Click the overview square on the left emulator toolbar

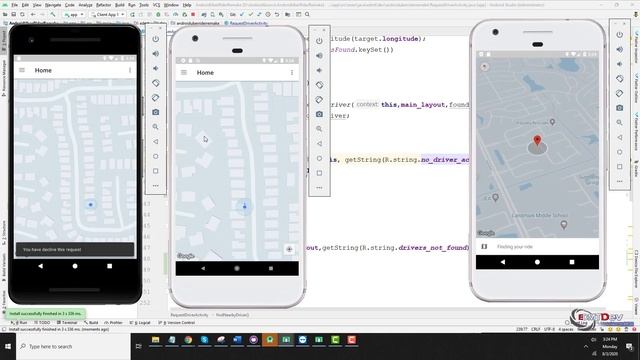(x=156, y=171)
